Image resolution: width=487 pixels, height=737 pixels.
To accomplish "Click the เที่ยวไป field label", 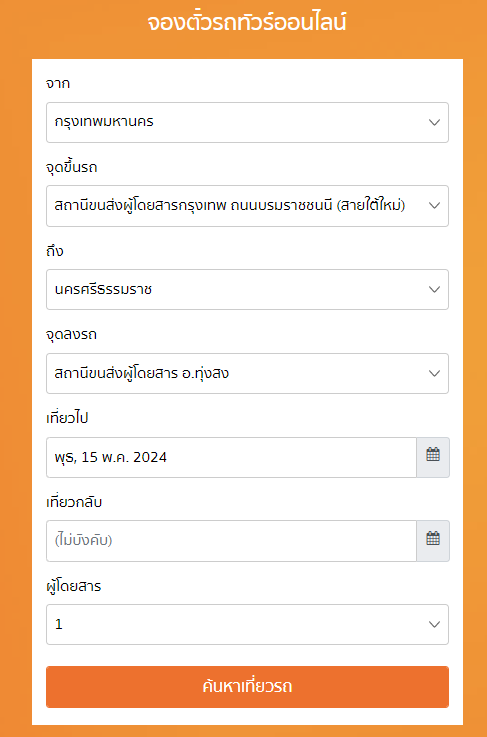I will coord(67,418).
